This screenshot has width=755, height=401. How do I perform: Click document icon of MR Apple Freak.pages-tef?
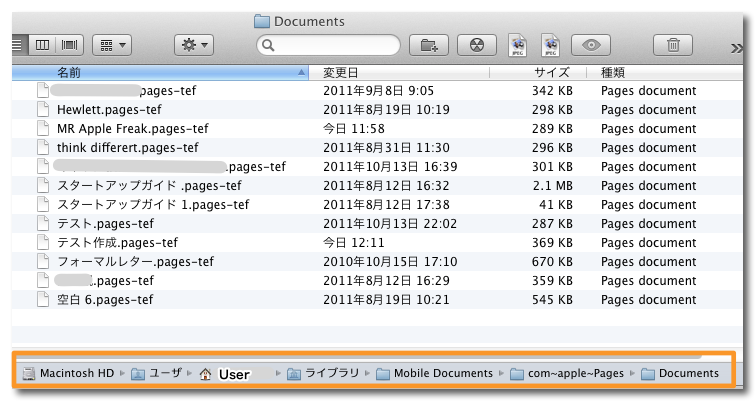pos(43,128)
